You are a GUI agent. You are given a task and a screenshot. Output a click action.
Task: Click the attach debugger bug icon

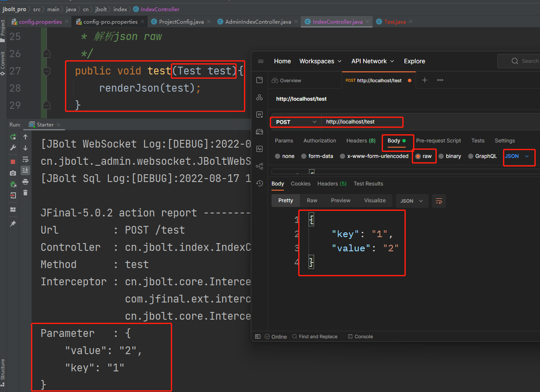[x=13, y=184]
